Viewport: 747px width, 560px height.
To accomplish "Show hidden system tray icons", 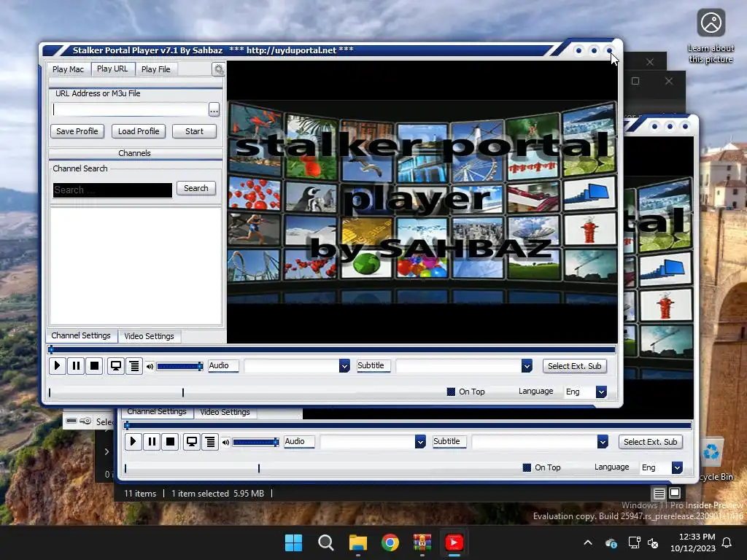I will click(x=588, y=542).
